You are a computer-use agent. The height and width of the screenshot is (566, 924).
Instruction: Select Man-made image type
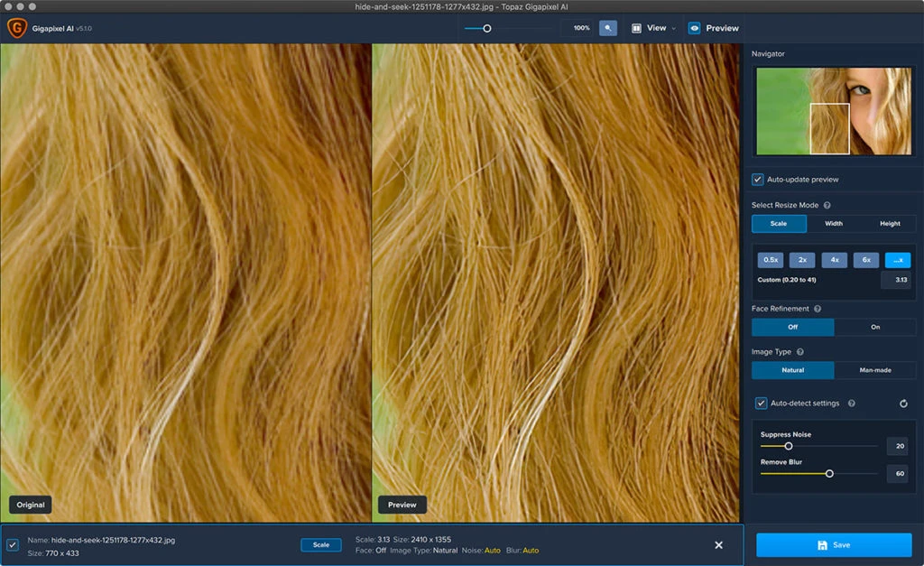pyautogui.click(x=874, y=370)
